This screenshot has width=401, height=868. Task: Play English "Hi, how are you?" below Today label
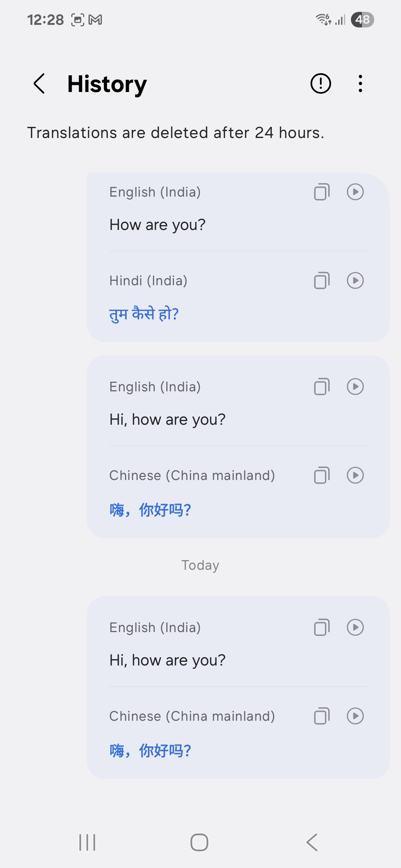[355, 628]
